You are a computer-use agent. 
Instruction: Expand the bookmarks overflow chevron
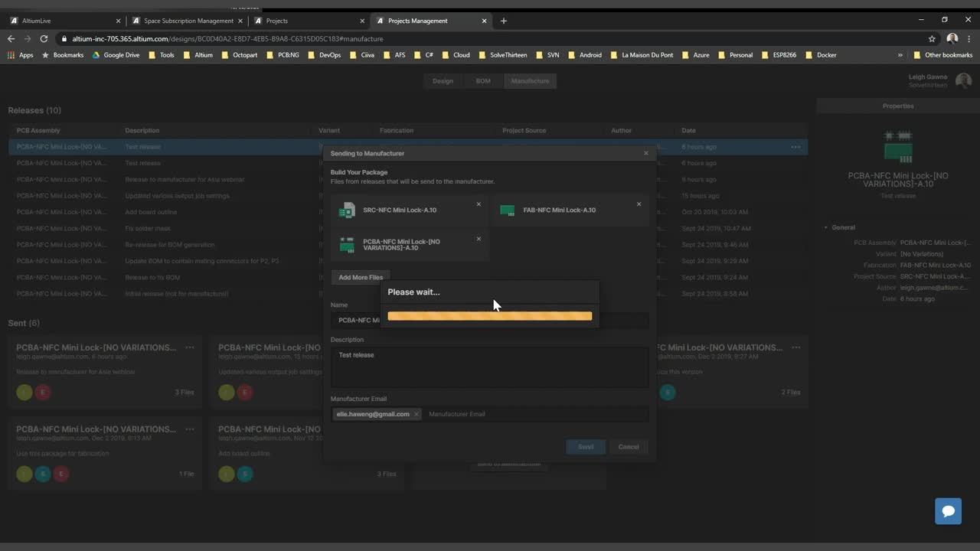click(900, 55)
